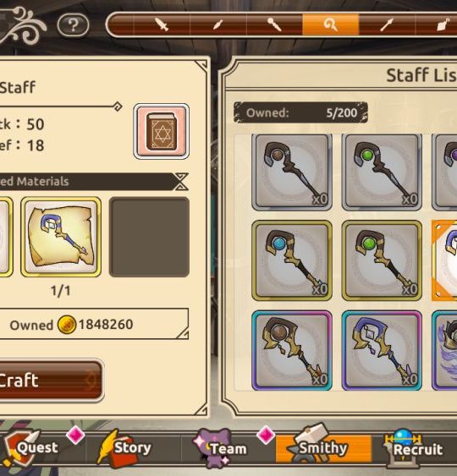Select the mace weapon category tab
The height and width of the screenshot is (476, 457).
point(274,25)
